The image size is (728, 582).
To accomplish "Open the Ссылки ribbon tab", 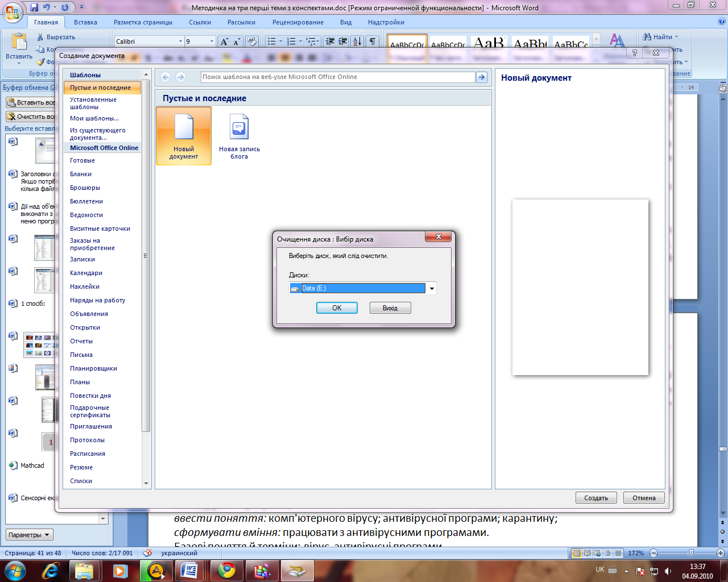I will [200, 22].
